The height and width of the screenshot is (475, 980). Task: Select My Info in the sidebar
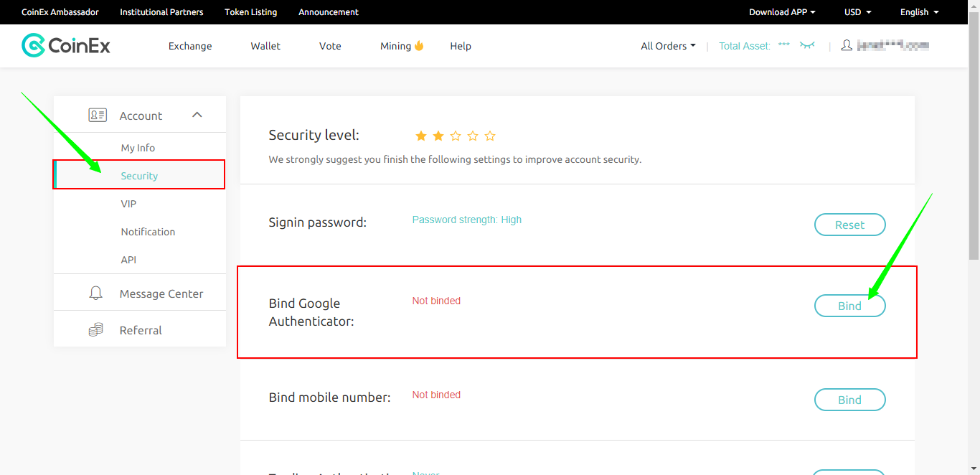[138, 148]
